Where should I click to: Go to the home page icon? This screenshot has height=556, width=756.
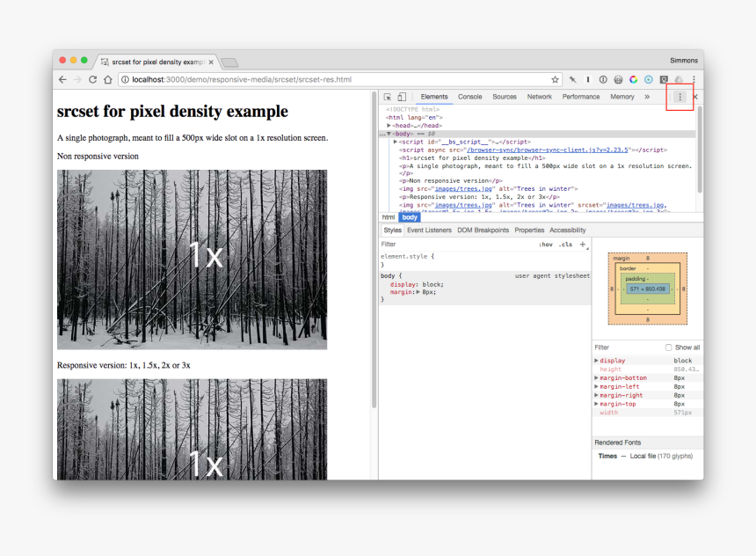coord(108,80)
